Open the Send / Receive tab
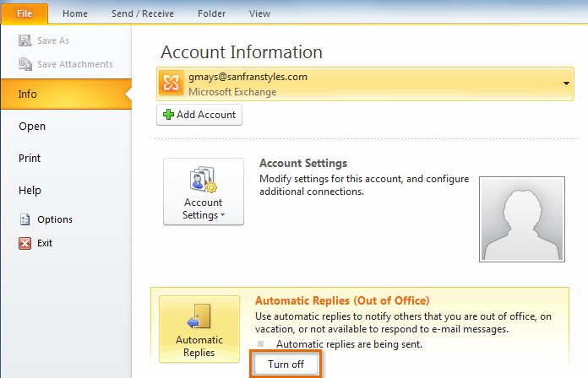 (143, 13)
